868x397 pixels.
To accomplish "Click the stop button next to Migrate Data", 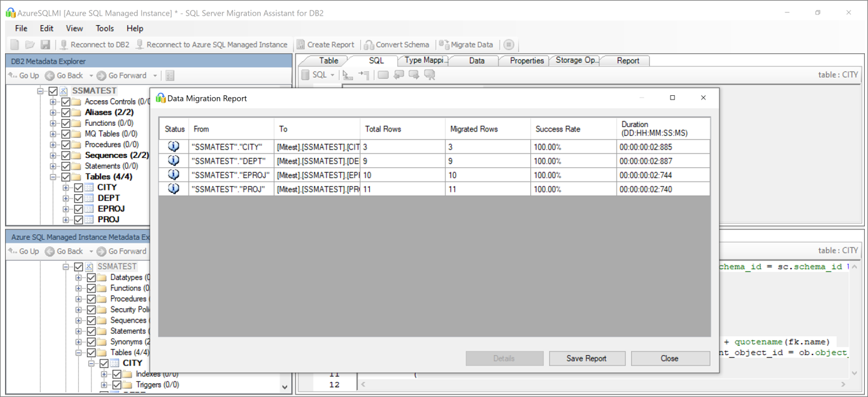I will click(x=509, y=44).
